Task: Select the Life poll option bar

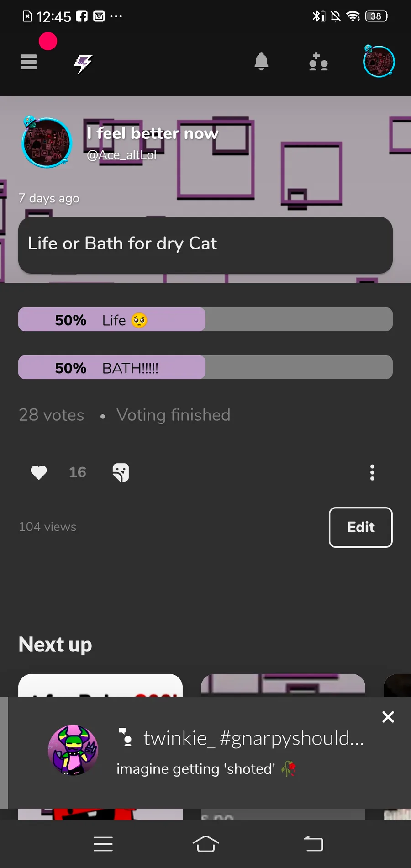Action: pos(205,319)
